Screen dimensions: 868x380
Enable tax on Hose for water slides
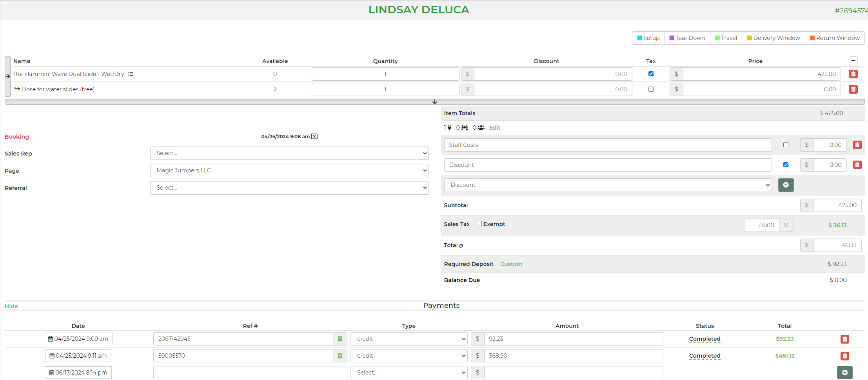[x=651, y=89]
